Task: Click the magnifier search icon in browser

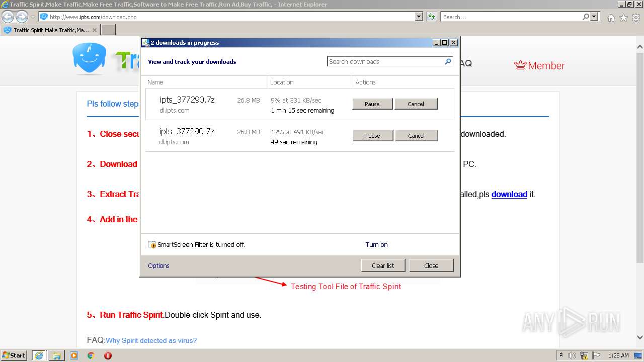Action: (586, 17)
